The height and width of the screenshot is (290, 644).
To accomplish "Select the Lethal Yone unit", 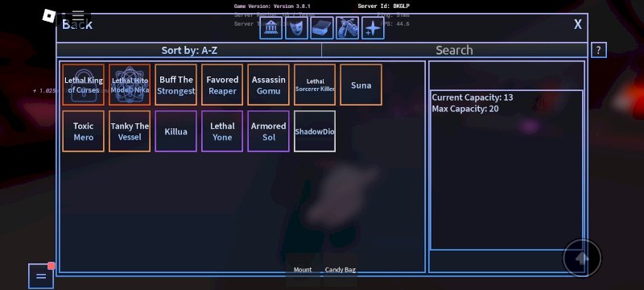I will click(222, 131).
